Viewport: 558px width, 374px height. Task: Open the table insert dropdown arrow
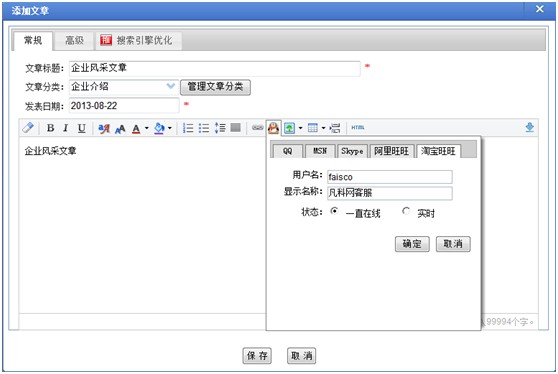(323, 128)
